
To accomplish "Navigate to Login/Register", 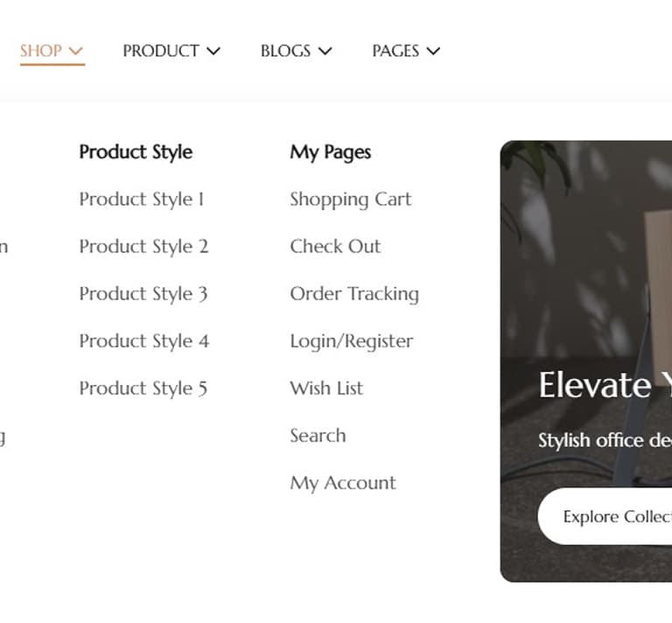I will pyautogui.click(x=351, y=341).
